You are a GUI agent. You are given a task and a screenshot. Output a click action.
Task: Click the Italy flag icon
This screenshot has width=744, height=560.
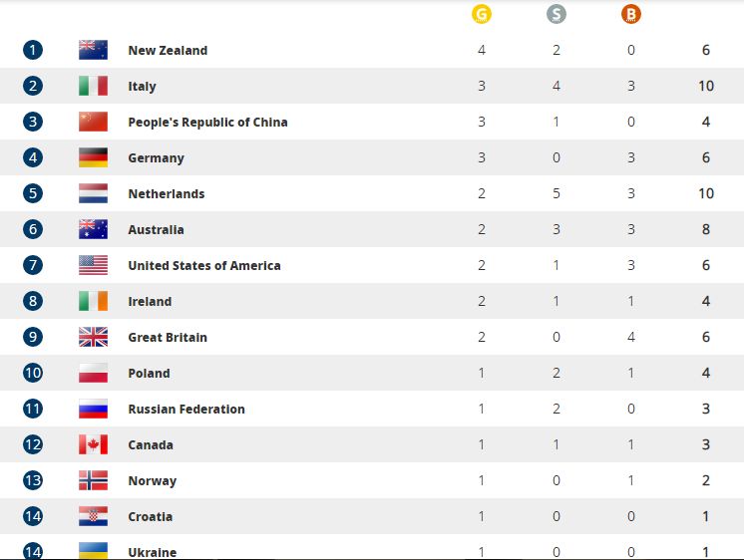click(93, 86)
